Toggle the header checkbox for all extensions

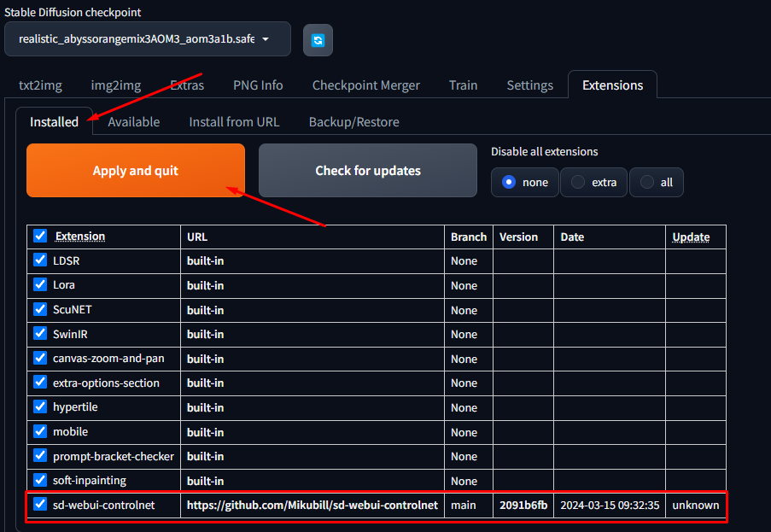(x=40, y=237)
